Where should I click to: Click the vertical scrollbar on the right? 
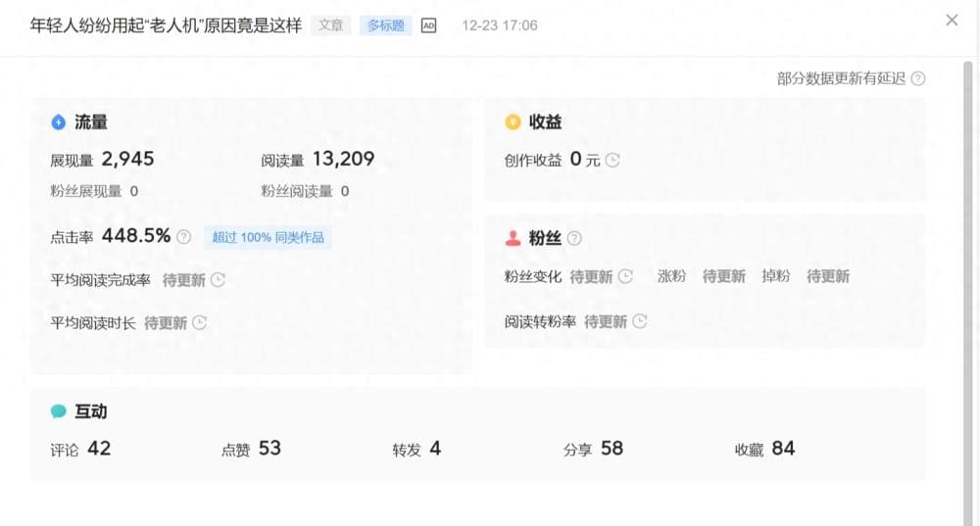point(967,294)
